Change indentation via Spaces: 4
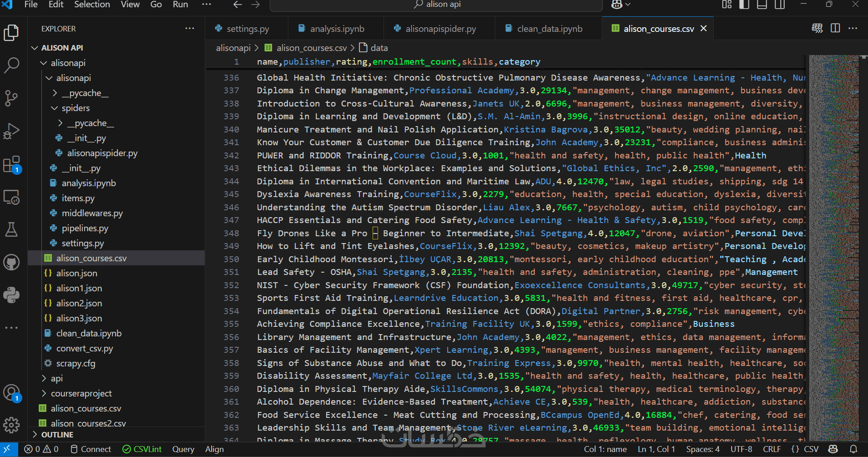Screen dimensions: 868x457 pos(703,449)
